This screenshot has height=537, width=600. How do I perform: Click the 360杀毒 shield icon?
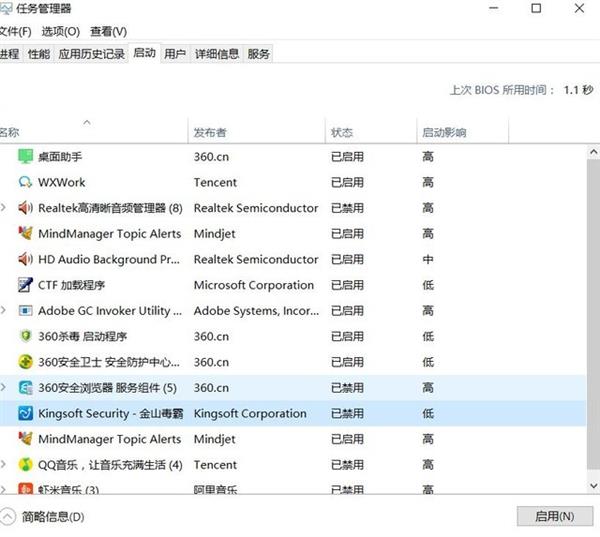26,336
